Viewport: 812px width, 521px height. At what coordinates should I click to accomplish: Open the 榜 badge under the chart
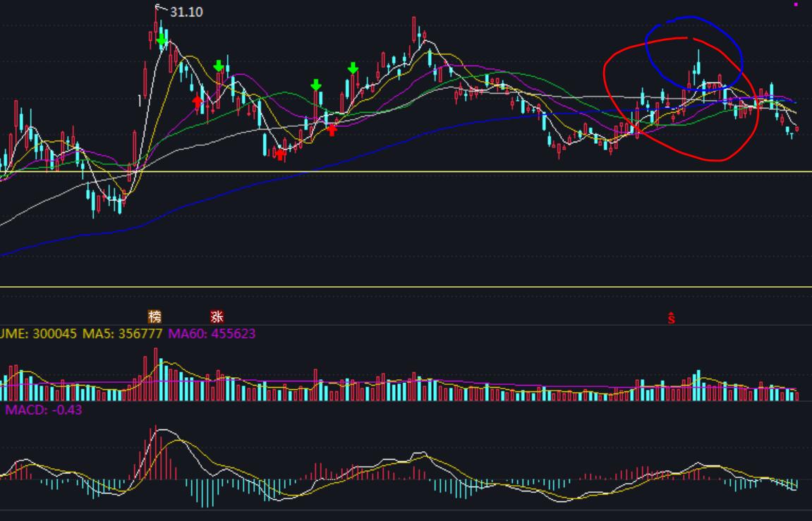[154, 317]
